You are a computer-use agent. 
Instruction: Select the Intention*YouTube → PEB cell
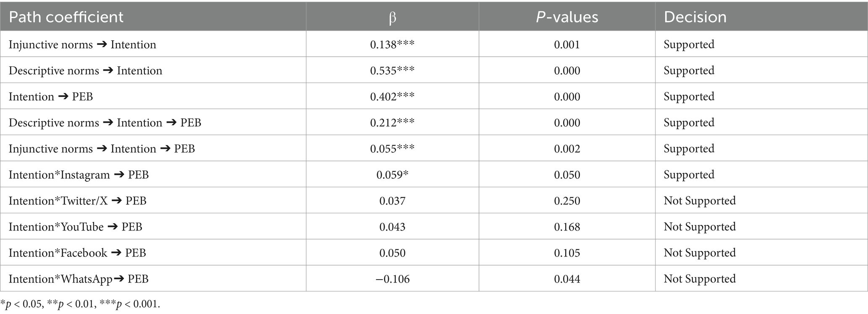pyautogui.click(x=75, y=227)
